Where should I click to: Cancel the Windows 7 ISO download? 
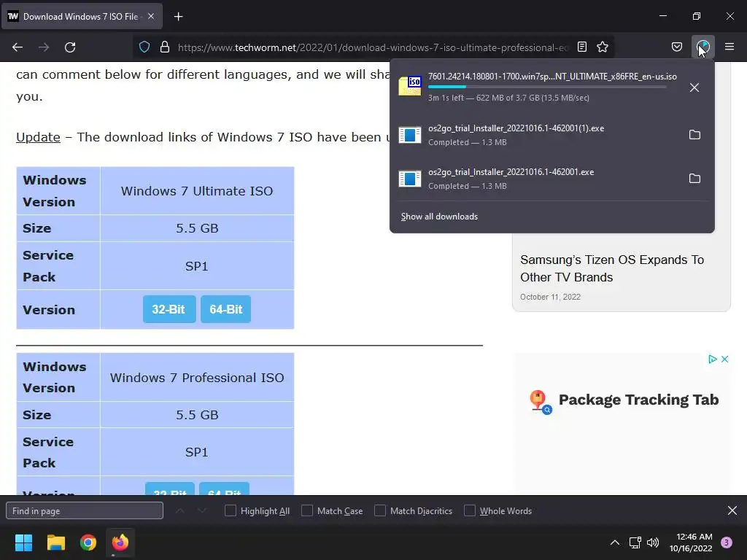pos(694,87)
